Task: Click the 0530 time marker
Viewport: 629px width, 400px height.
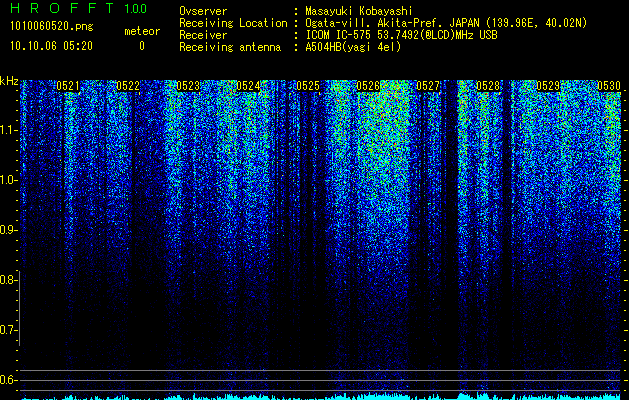Action: 609,86
